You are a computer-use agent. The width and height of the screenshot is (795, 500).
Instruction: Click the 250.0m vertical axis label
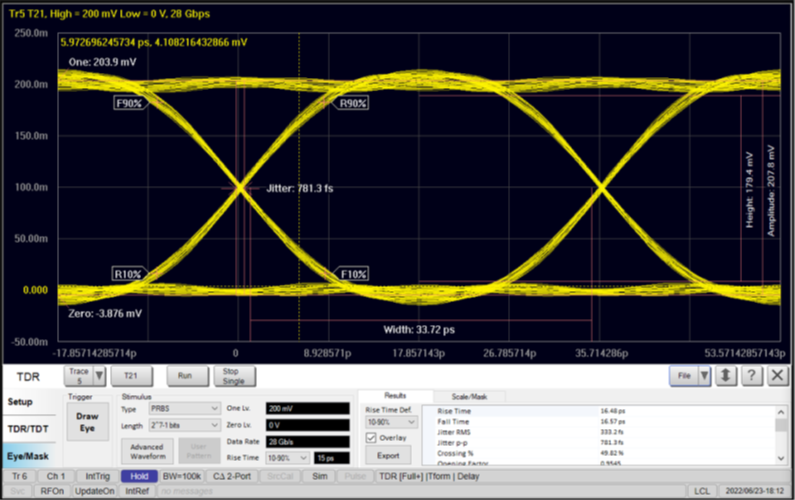31,33
